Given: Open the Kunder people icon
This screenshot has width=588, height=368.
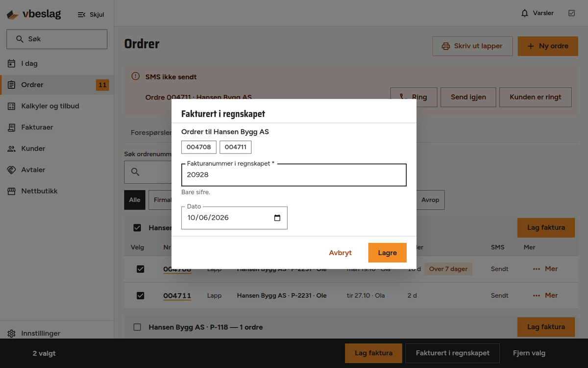Looking at the screenshot, I should 12,149.
